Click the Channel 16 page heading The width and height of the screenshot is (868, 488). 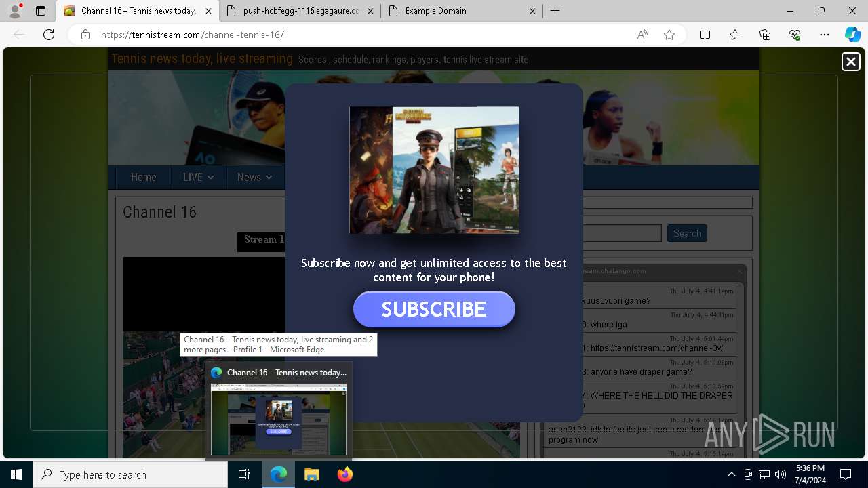point(159,212)
